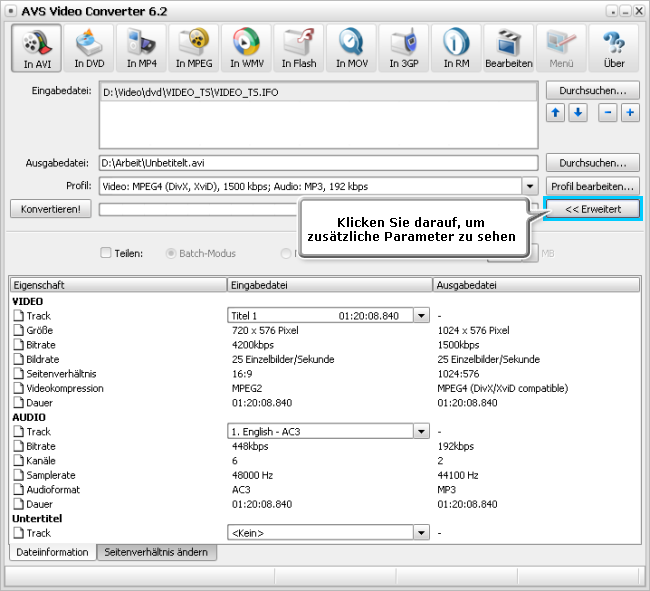
Task: Select the In MOV conversion format
Action: pos(352,48)
